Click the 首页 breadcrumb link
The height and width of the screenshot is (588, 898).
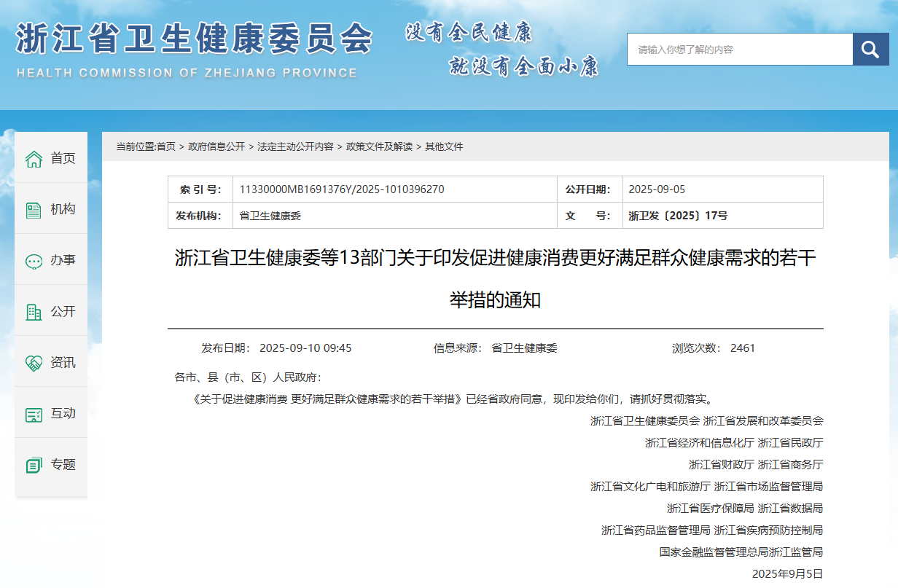169,146
